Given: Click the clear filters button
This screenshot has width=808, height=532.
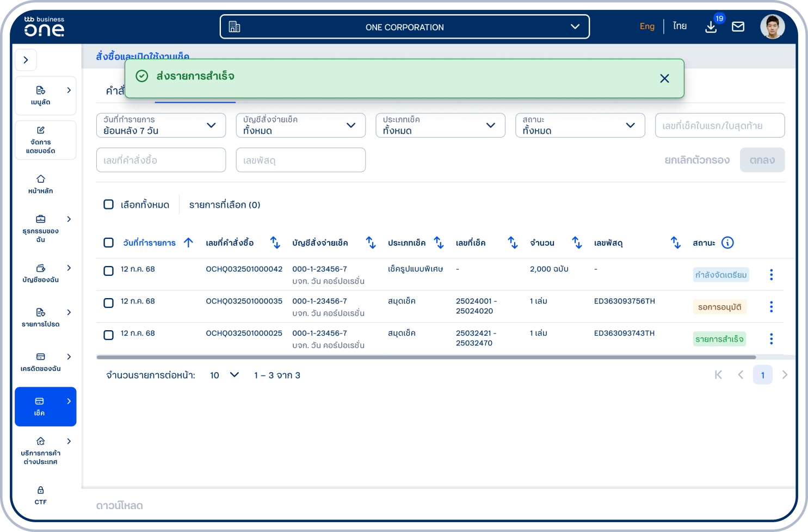Looking at the screenshot, I should coord(696,160).
